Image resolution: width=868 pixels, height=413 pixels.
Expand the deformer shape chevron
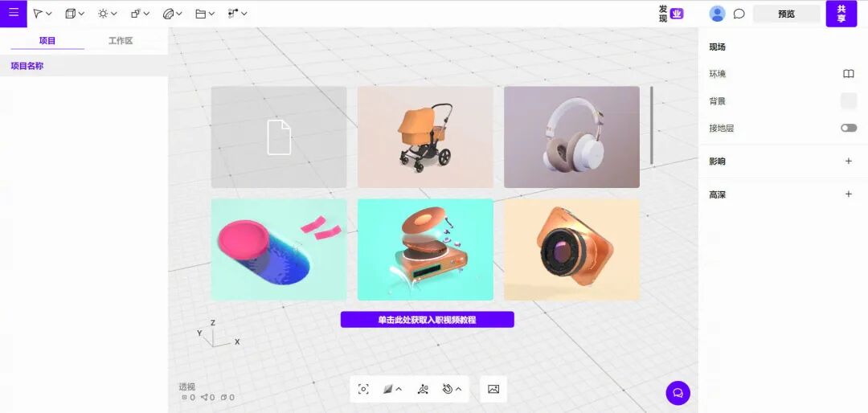[179, 14]
